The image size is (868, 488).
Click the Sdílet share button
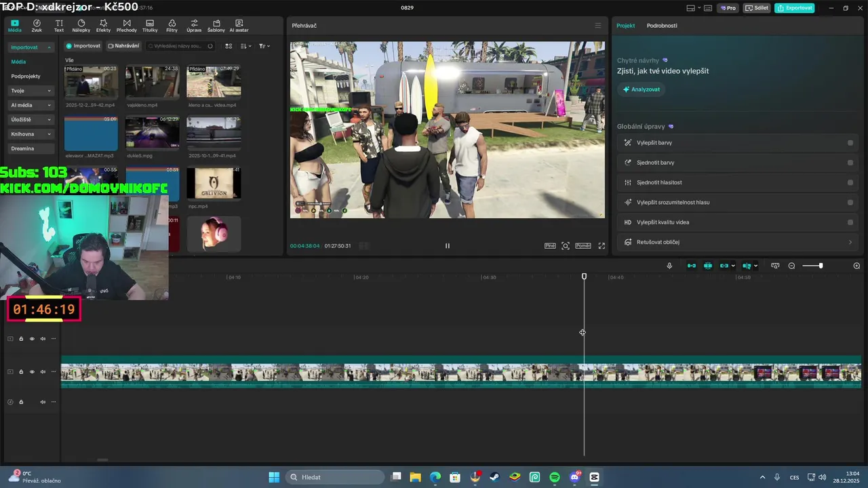point(757,8)
